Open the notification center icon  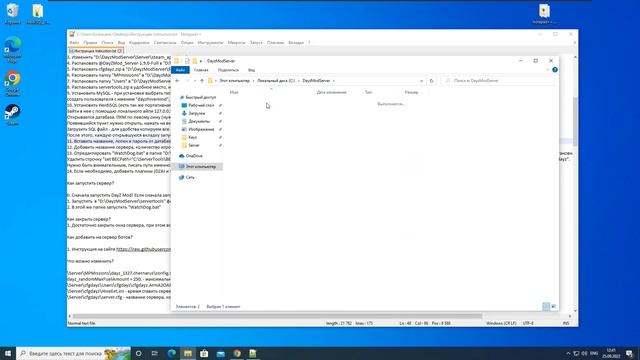tap(629, 353)
